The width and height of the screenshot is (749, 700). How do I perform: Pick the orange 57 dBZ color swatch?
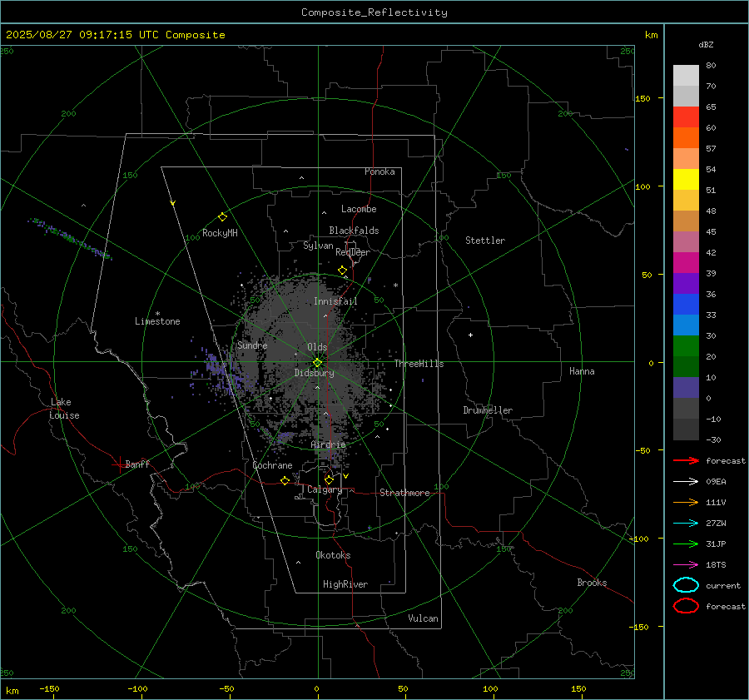click(686, 137)
